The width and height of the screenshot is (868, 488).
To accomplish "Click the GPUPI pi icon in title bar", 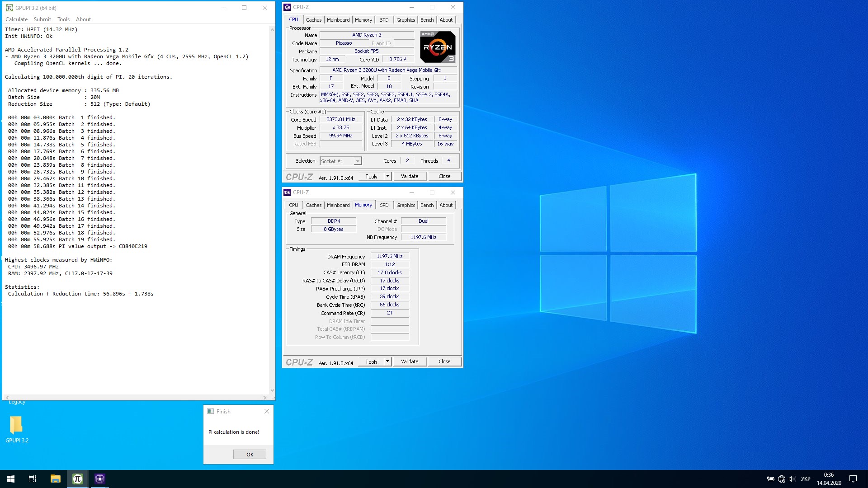I will coord(9,8).
